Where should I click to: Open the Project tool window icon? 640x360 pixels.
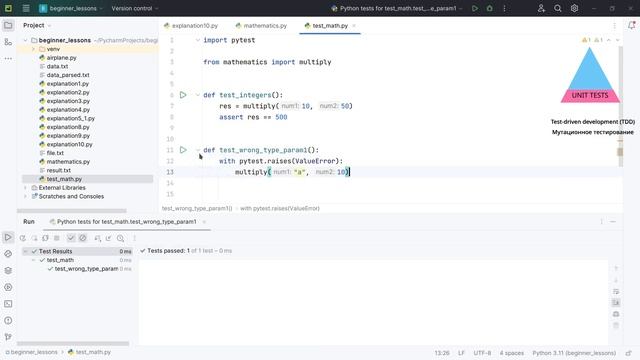tap(8, 25)
